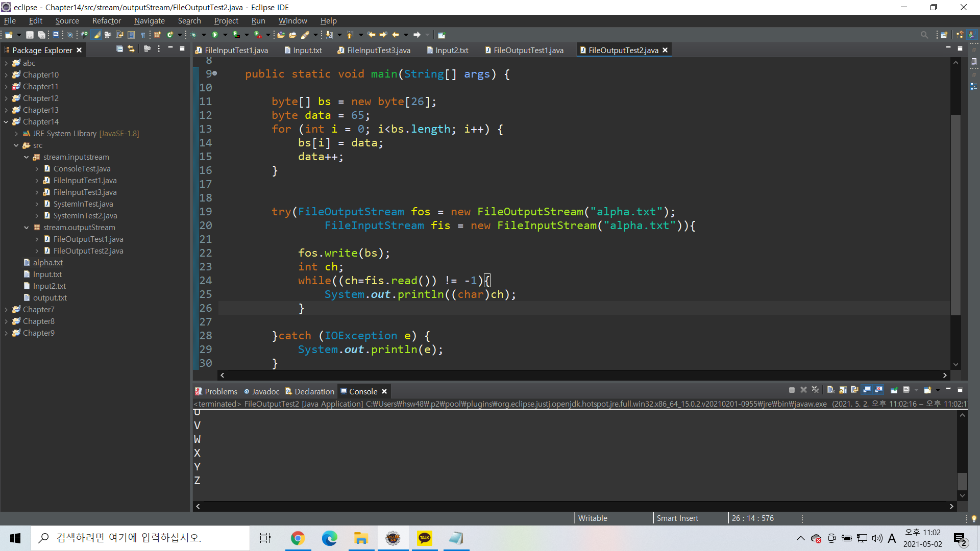Expand the Chapter13 project node

(6, 110)
